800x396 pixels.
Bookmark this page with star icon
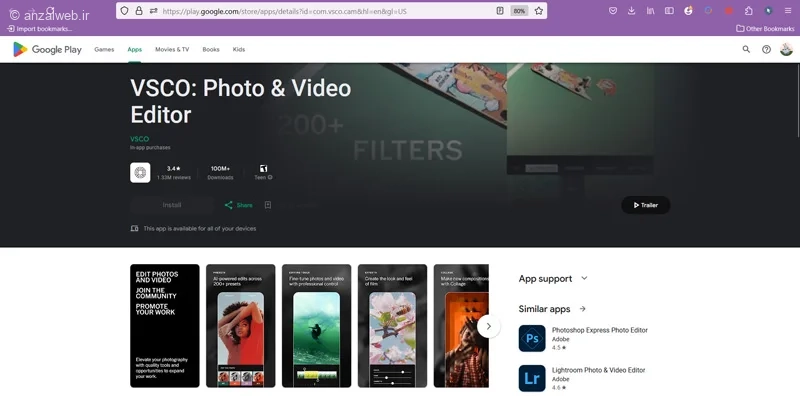point(539,11)
